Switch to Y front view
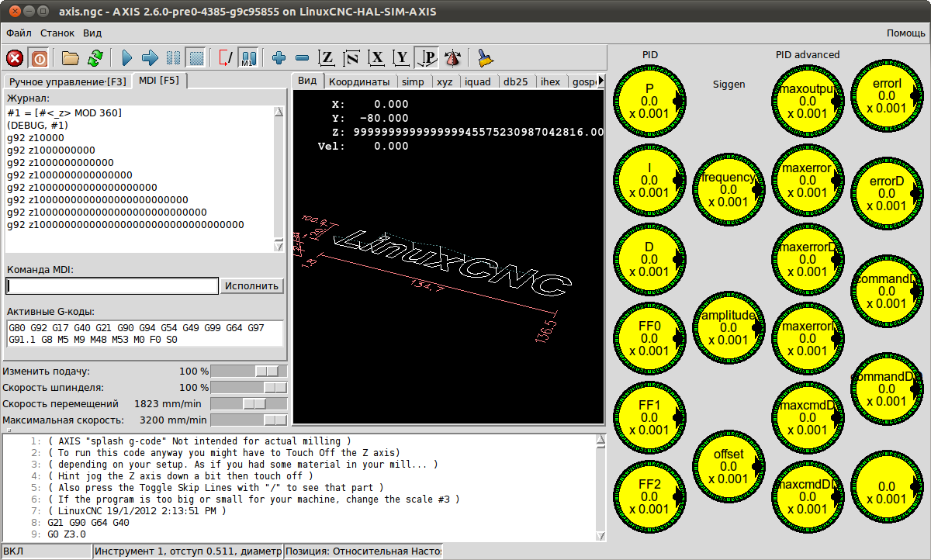931x560 pixels. click(x=401, y=57)
